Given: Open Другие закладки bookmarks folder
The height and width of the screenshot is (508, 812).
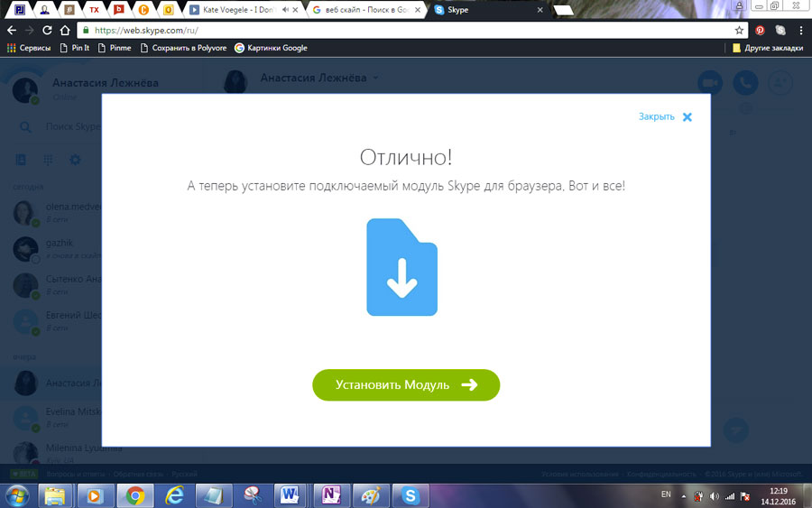Looking at the screenshot, I should coord(768,48).
